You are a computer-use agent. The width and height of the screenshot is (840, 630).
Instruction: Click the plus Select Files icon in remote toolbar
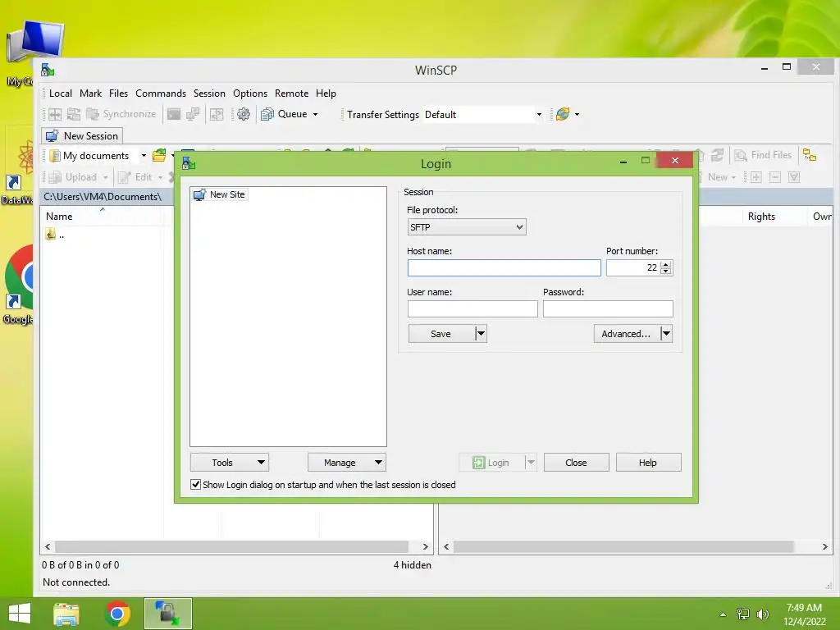(x=756, y=177)
